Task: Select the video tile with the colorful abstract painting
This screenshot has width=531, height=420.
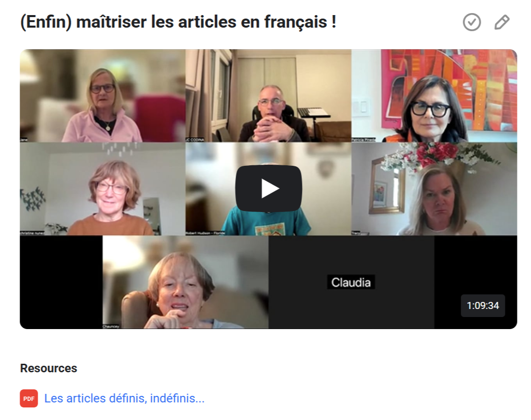Action: click(434, 96)
